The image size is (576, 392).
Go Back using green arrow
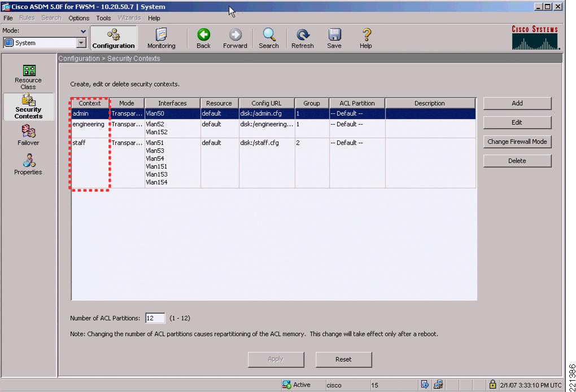[203, 38]
